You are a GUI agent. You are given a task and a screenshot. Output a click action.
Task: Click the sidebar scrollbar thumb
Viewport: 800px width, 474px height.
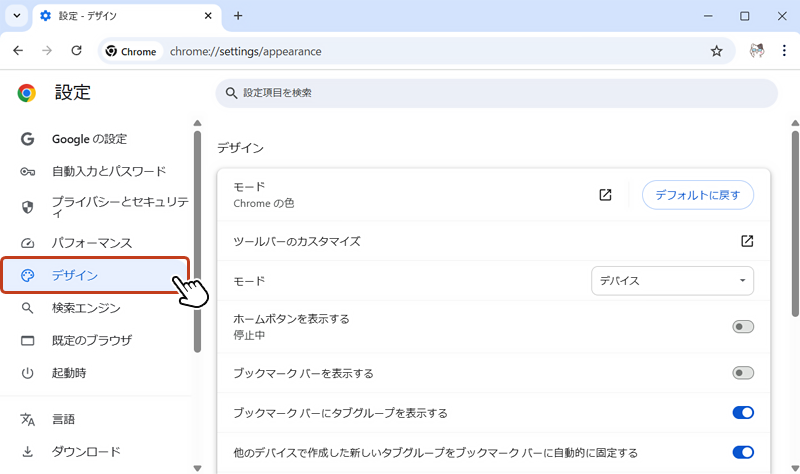click(197, 242)
